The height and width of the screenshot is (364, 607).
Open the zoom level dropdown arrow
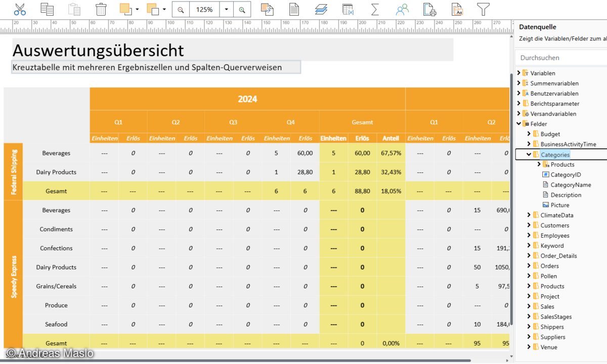tap(226, 10)
